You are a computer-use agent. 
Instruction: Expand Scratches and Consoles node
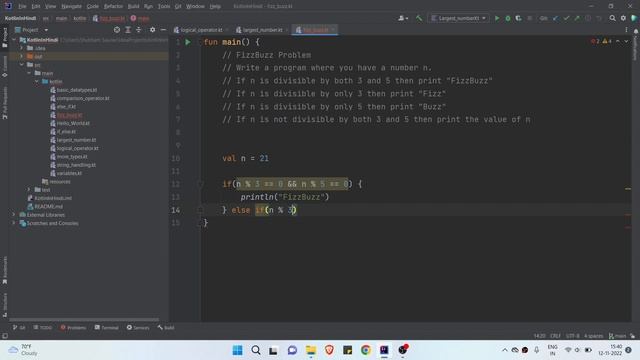(x=14, y=223)
